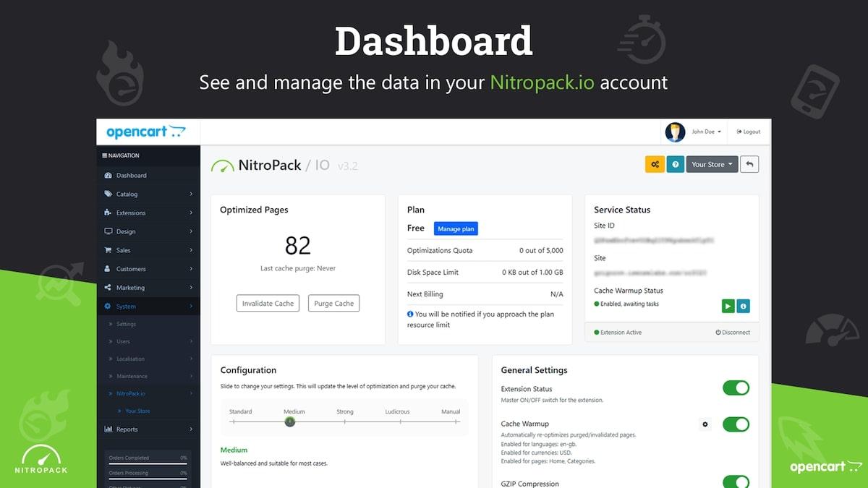The image size is (868, 488).
Task: Open Maintenance under System menu
Action: [x=132, y=376]
